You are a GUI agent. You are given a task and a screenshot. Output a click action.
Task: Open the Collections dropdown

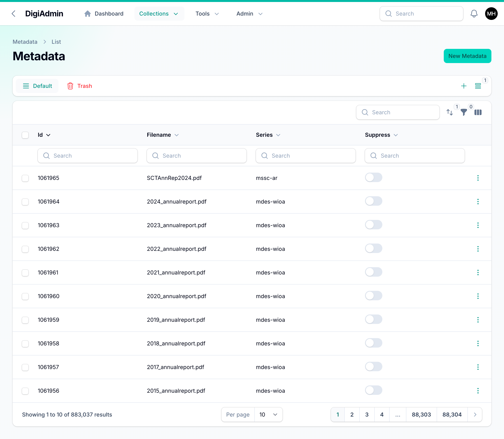coord(159,14)
